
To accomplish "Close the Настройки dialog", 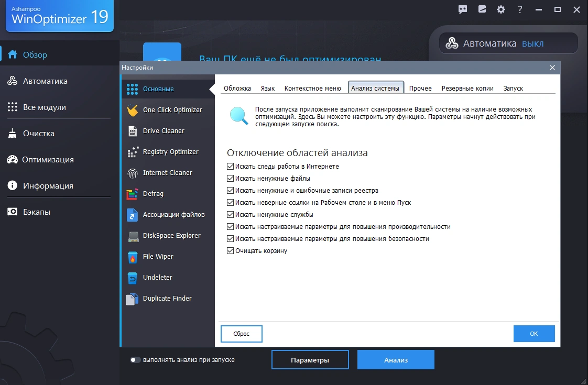I will pos(552,68).
